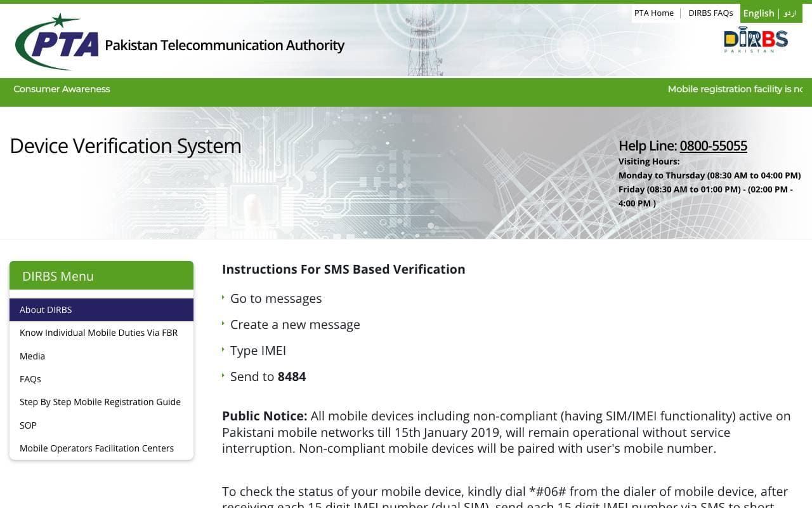
Task: Click Device Verification System heading
Action: (x=126, y=146)
